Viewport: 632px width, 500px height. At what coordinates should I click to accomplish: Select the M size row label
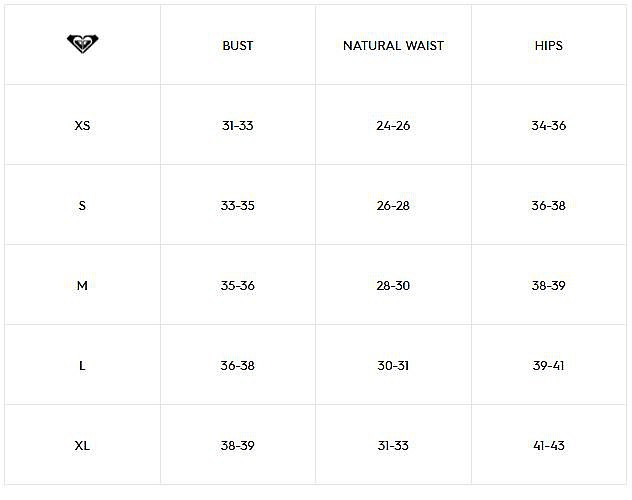[82, 286]
